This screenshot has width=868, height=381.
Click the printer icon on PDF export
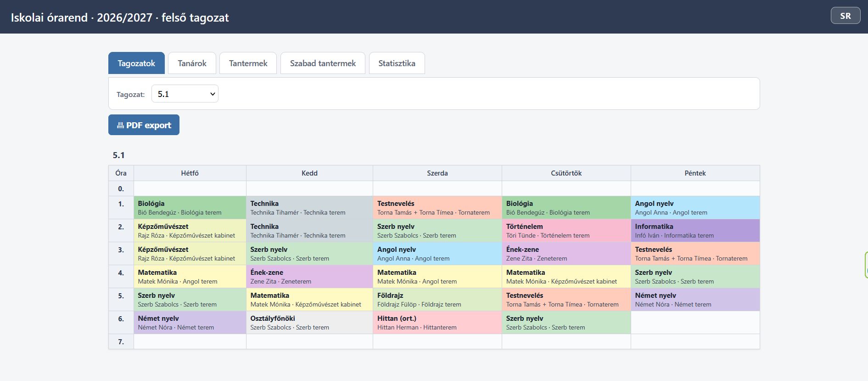pyautogui.click(x=120, y=125)
